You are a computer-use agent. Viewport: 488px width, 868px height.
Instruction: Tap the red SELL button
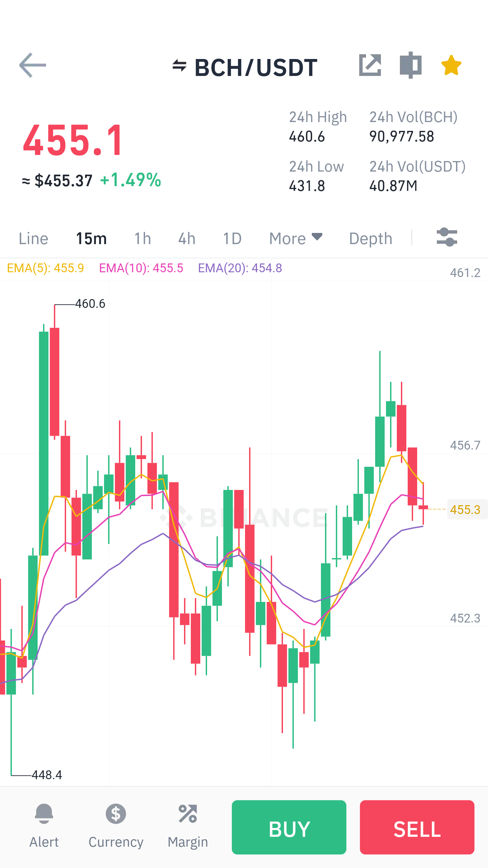417,827
